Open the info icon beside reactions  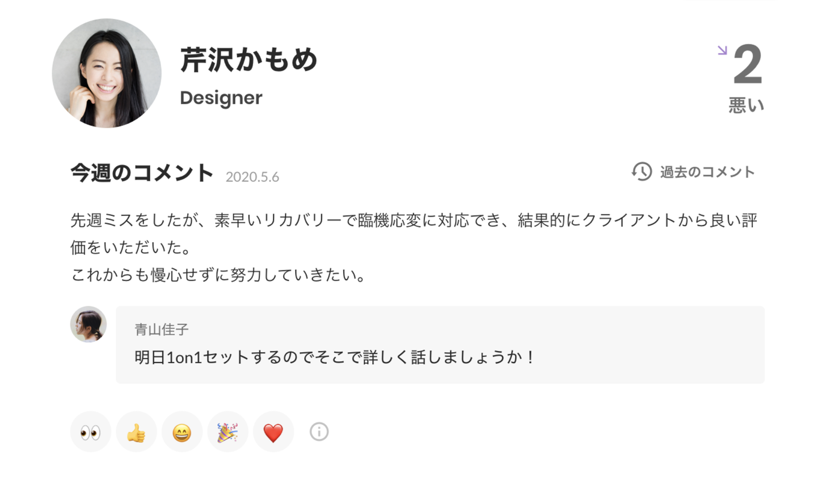pyautogui.click(x=319, y=432)
